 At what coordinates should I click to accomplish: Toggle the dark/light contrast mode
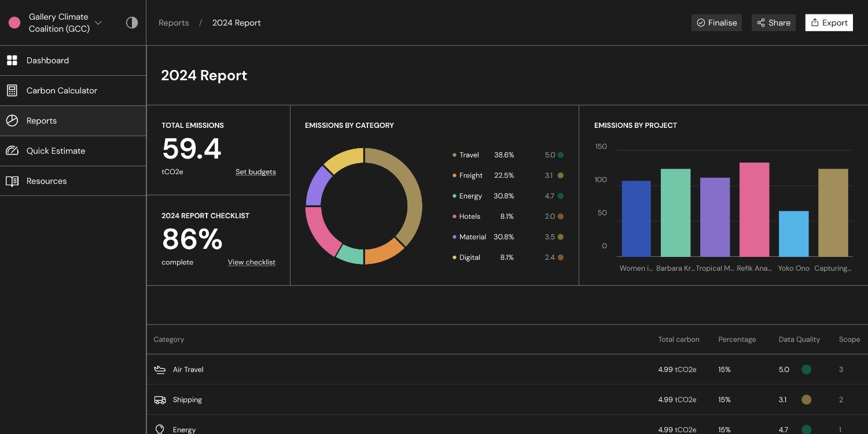pos(132,23)
